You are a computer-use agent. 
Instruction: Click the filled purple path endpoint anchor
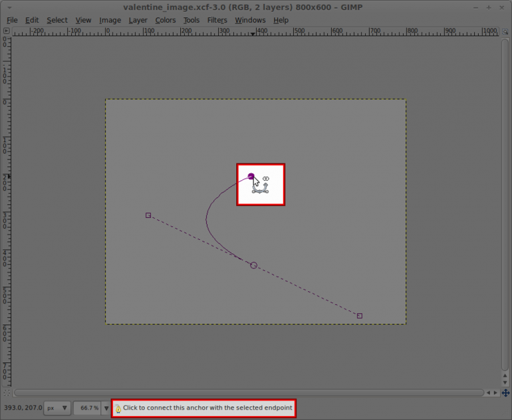pos(251,176)
